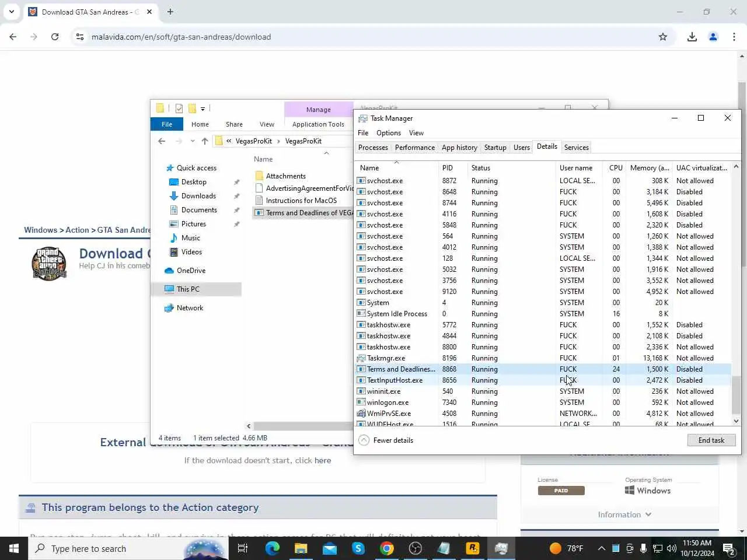Select Documents in Explorer navigation pane
This screenshot has width=747, height=560.
coord(199,210)
